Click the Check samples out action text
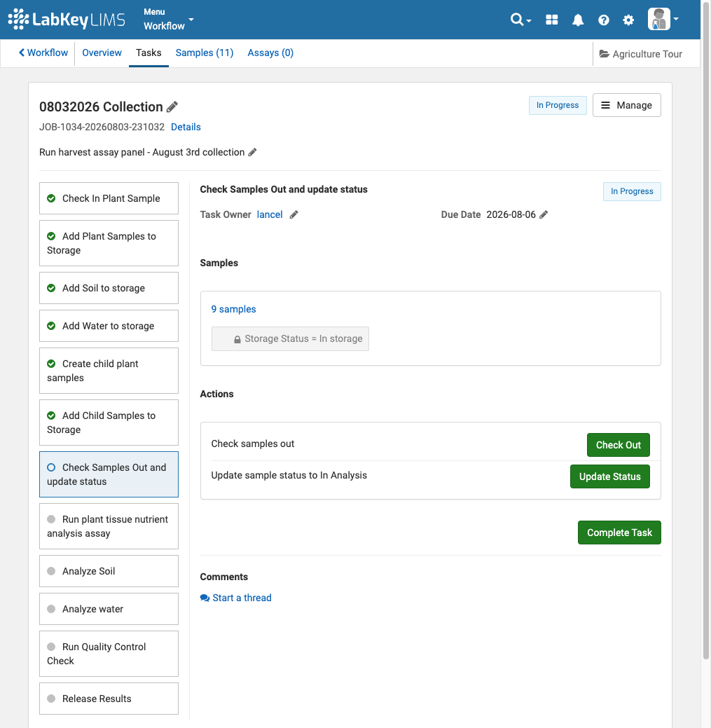 pos(252,444)
